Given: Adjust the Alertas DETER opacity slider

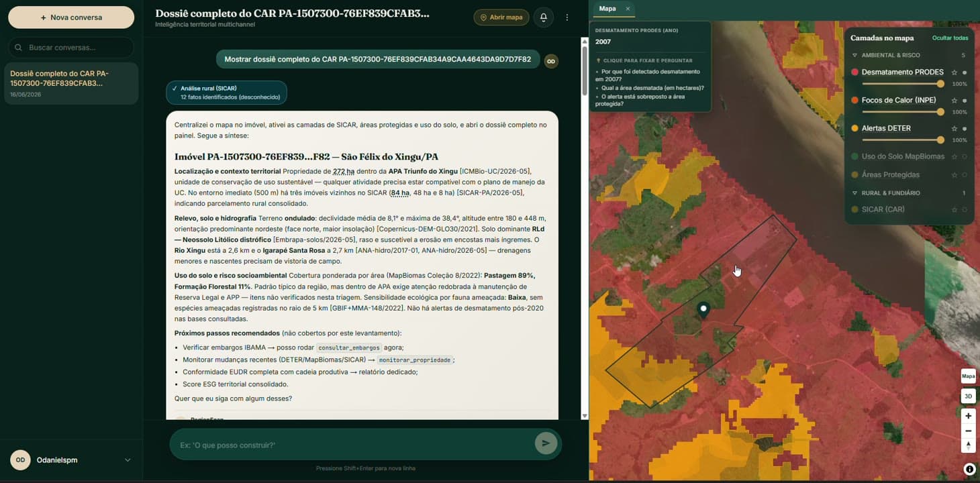Looking at the screenshot, I should (903, 140).
